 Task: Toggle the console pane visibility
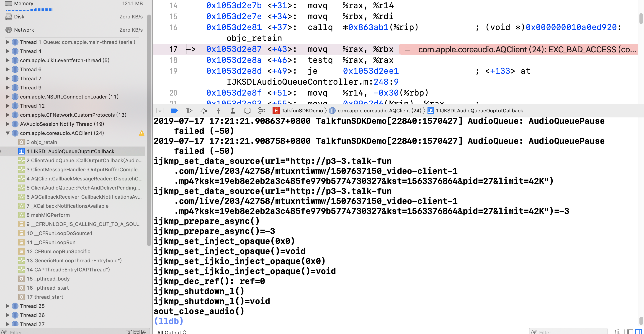(638, 332)
